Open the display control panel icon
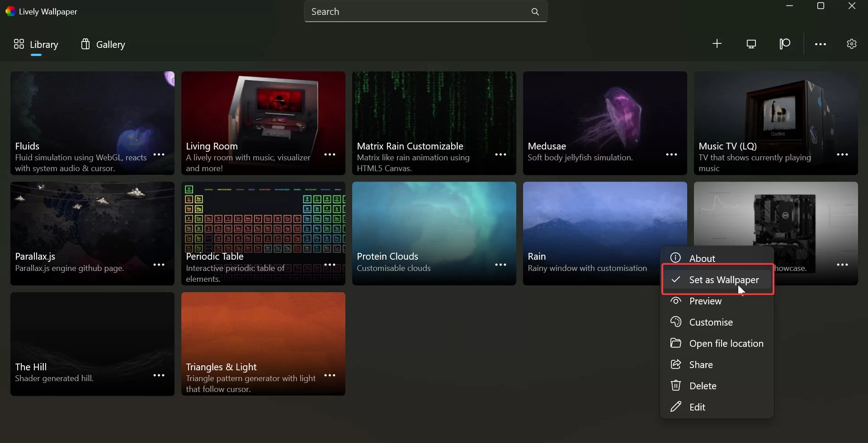 tap(751, 44)
